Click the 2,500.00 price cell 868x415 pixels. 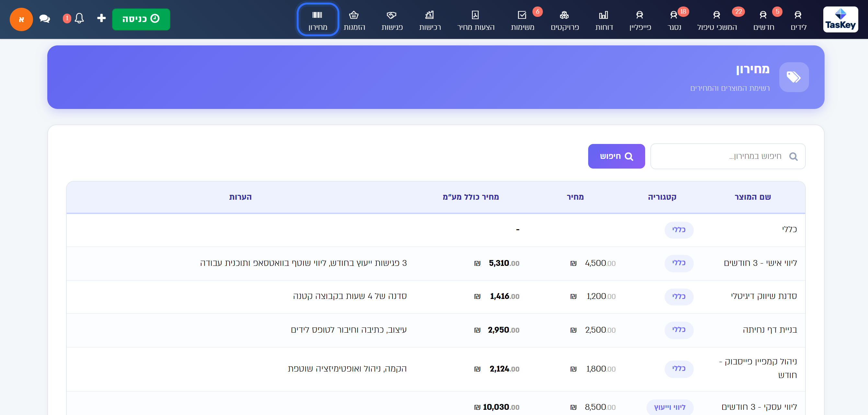click(x=592, y=330)
